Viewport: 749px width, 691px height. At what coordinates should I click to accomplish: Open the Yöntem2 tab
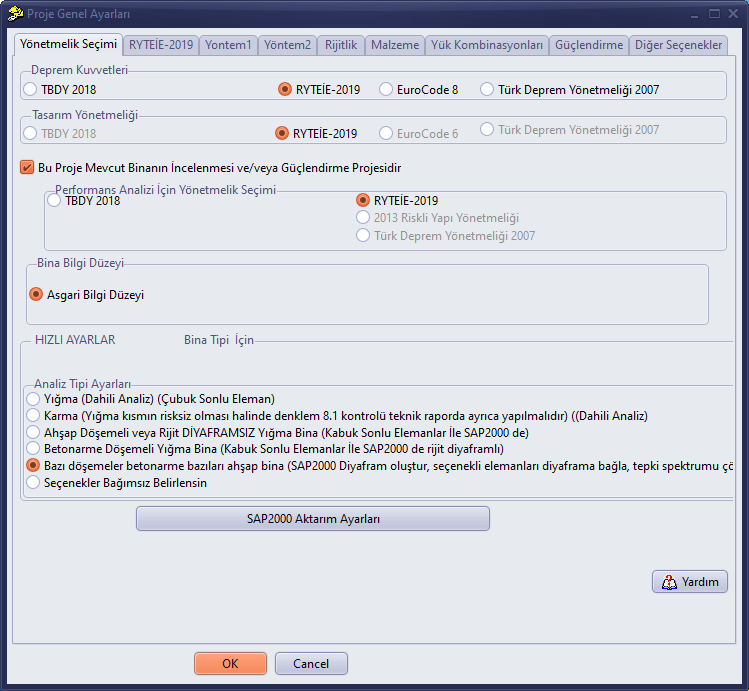pyautogui.click(x=288, y=45)
